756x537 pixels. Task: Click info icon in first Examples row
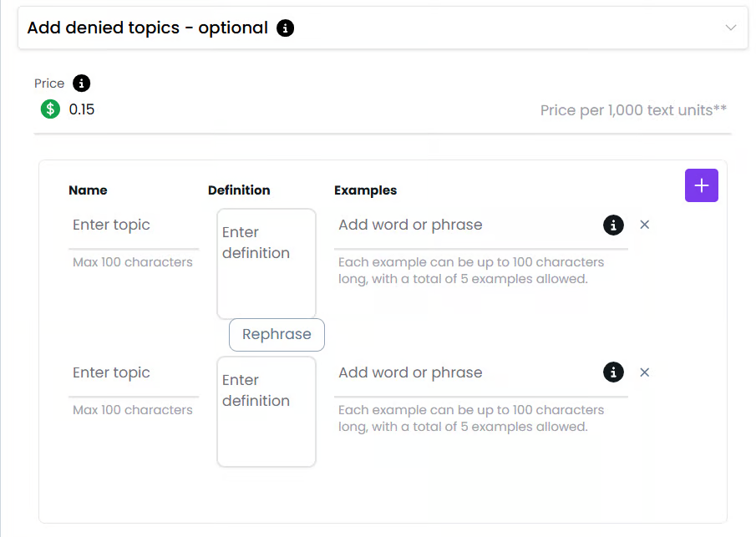pyautogui.click(x=613, y=225)
